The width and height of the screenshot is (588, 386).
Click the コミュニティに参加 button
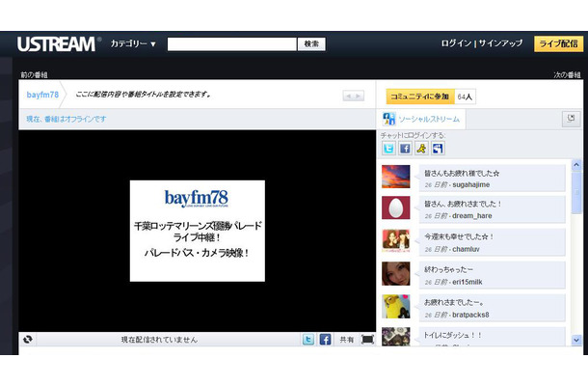(420, 96)
